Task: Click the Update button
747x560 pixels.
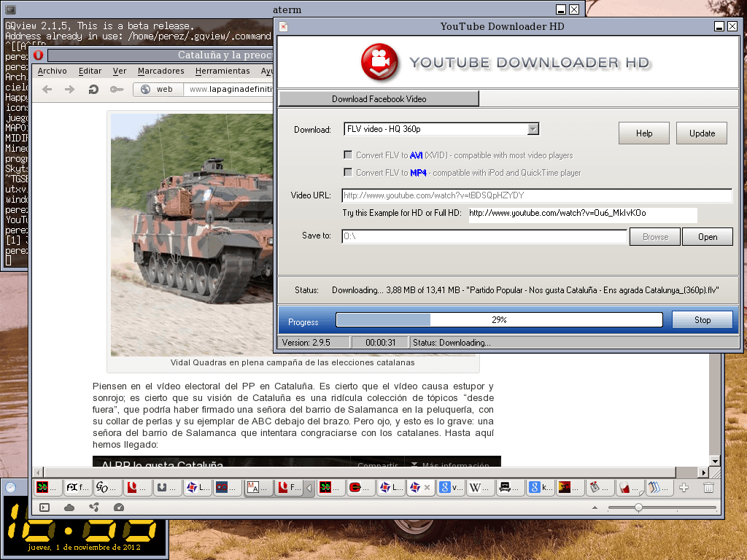Action: pos(702,133)
